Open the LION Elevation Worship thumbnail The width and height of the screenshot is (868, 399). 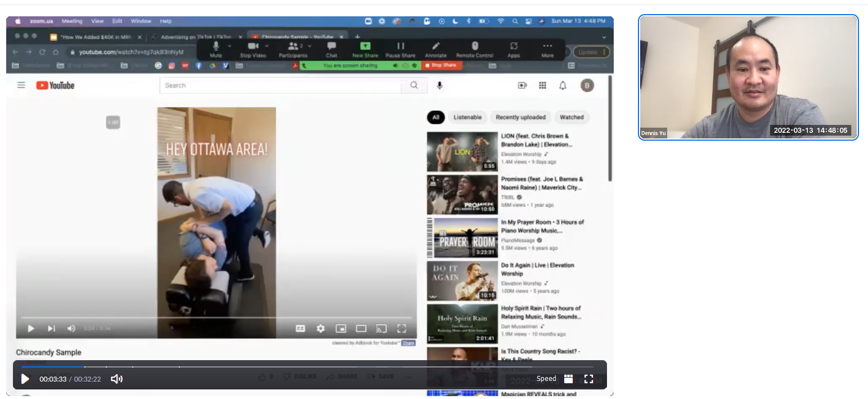point(462,151)
